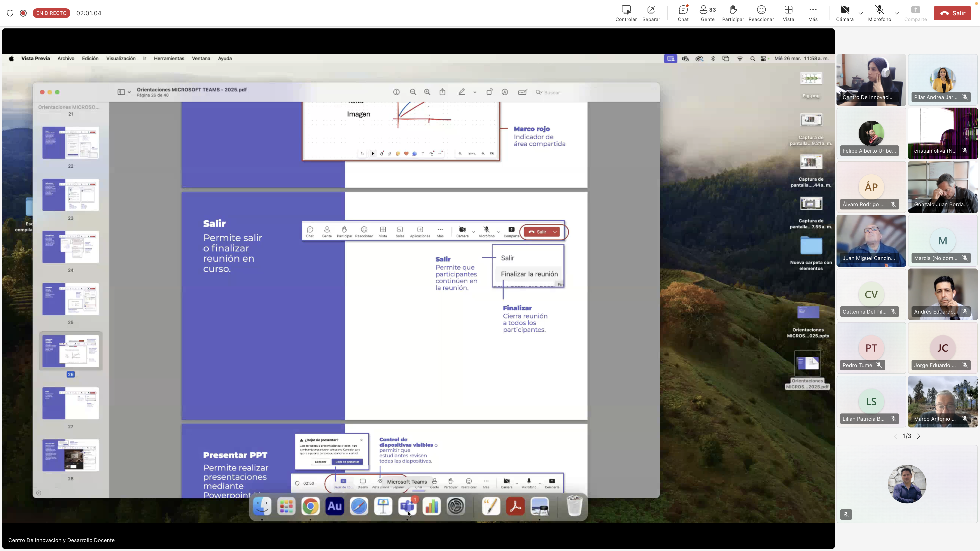Select page 28 thumbnail in the sidebar
Image resolution: width=980 pixels, height=551 pixels.
(x=70, y=455)
